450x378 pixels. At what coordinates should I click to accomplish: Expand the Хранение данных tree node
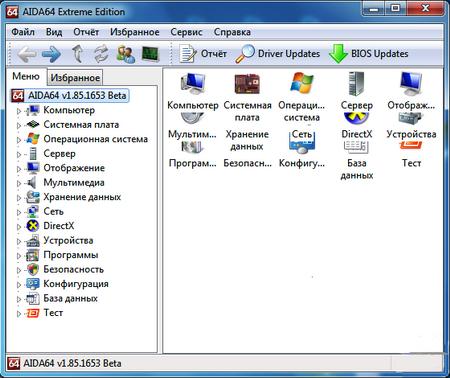(19, 198)
